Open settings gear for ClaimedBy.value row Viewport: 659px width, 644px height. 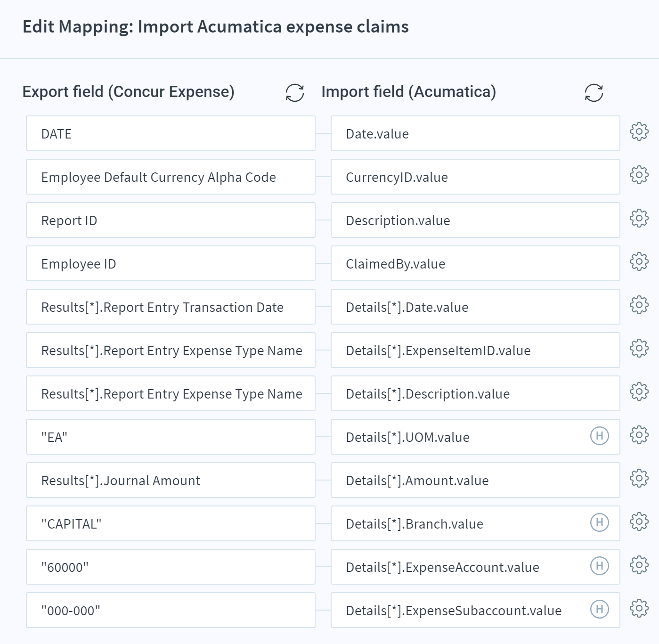click(x=639, y=261)
